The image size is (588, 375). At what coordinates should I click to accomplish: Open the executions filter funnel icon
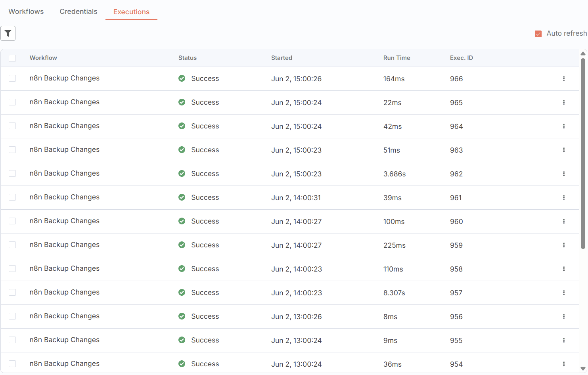[8, 33]
